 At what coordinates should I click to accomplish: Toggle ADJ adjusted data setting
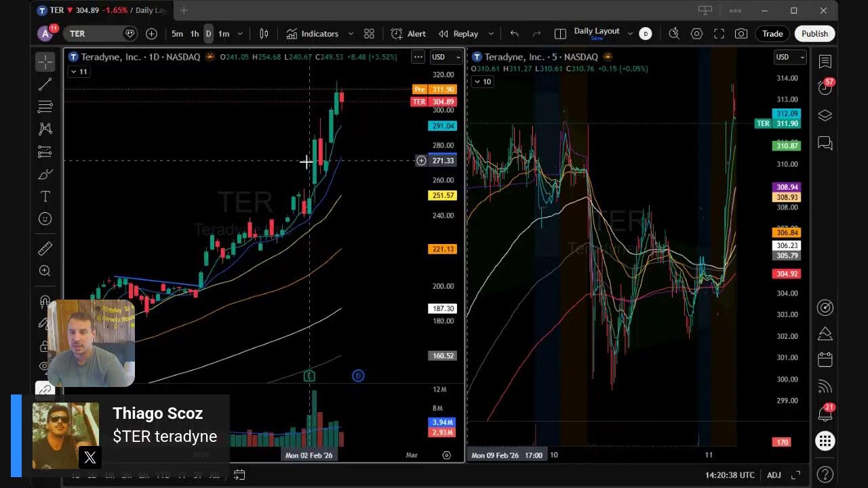[774, 475]
